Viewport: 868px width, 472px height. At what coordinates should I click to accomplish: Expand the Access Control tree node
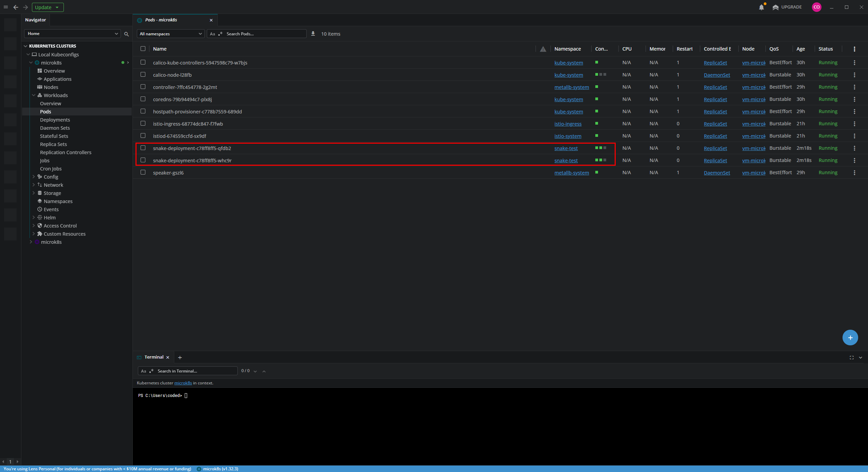[x=34, y=225]
